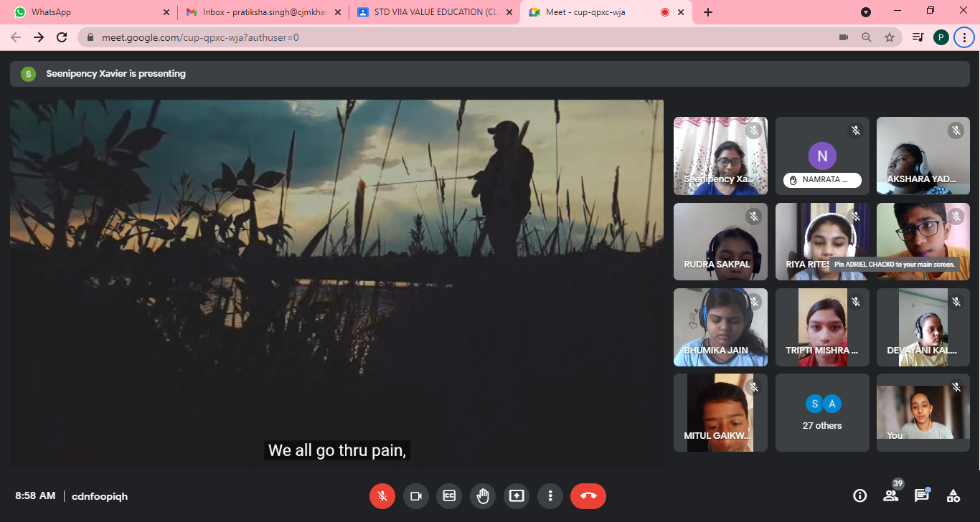
Task: Open the three-dot more options menu
Action: tap(550, 495)
